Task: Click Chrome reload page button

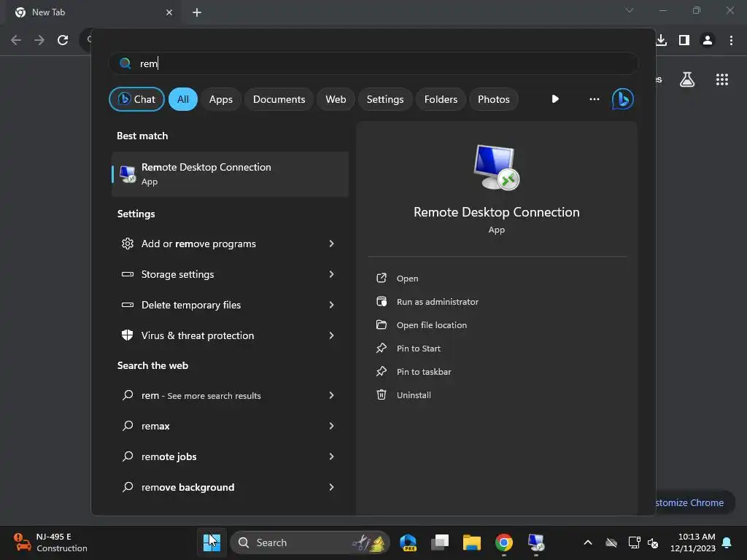Action: [x=63, y=40]
